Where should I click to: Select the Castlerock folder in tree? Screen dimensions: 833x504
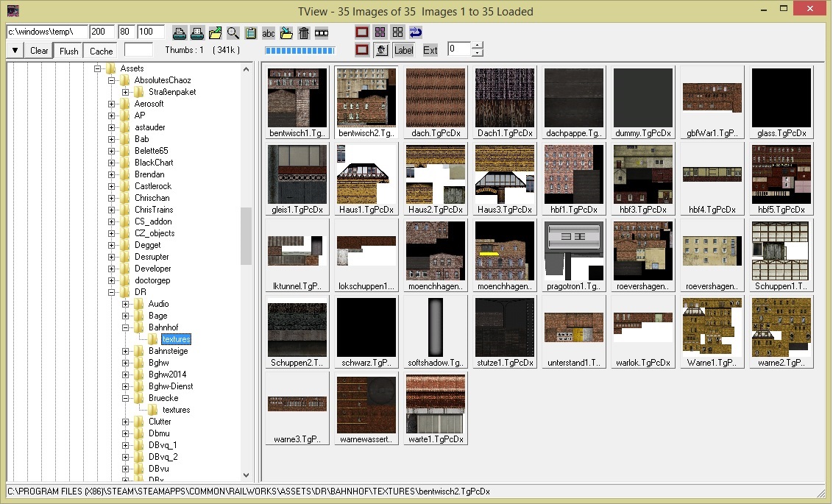pos(152,186)
